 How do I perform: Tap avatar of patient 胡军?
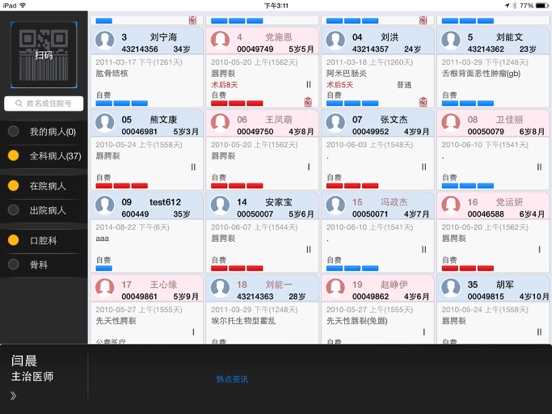point(451,288)
